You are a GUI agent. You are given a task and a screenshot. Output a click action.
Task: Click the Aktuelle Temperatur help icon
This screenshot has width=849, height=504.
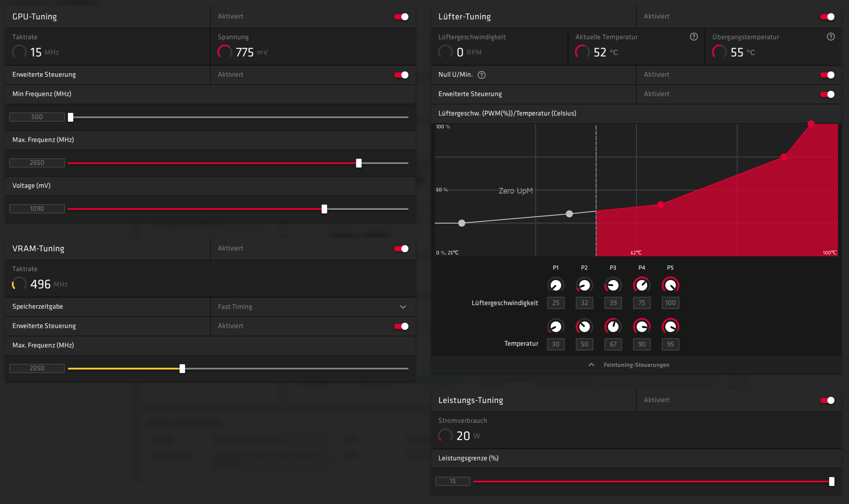pyautogui.click(x=694, y=37)
